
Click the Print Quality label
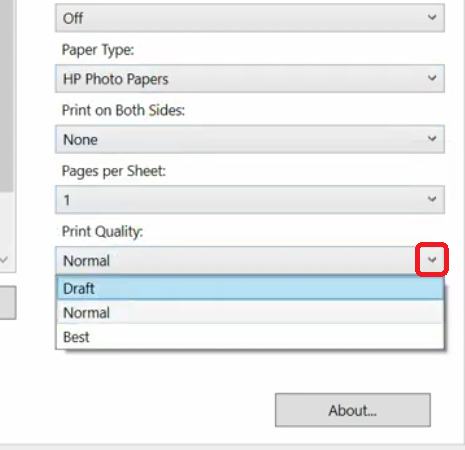[102, 232]
